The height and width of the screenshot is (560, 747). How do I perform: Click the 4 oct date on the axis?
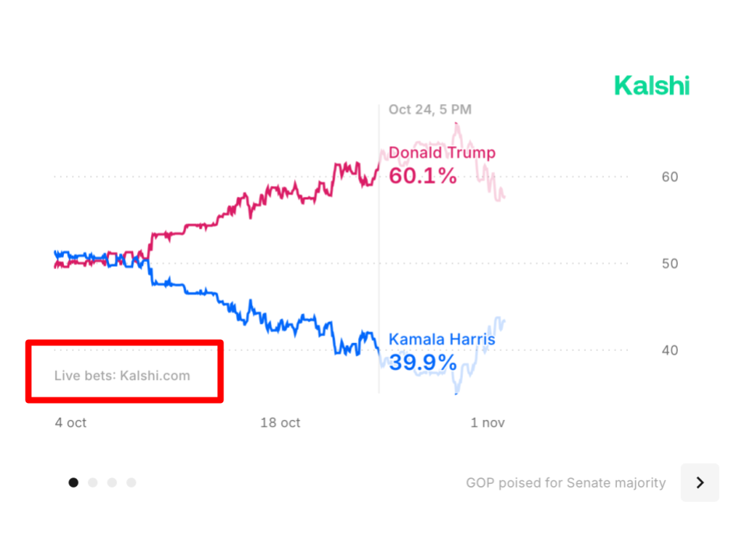pyautogui.click(x=71, y=423)
